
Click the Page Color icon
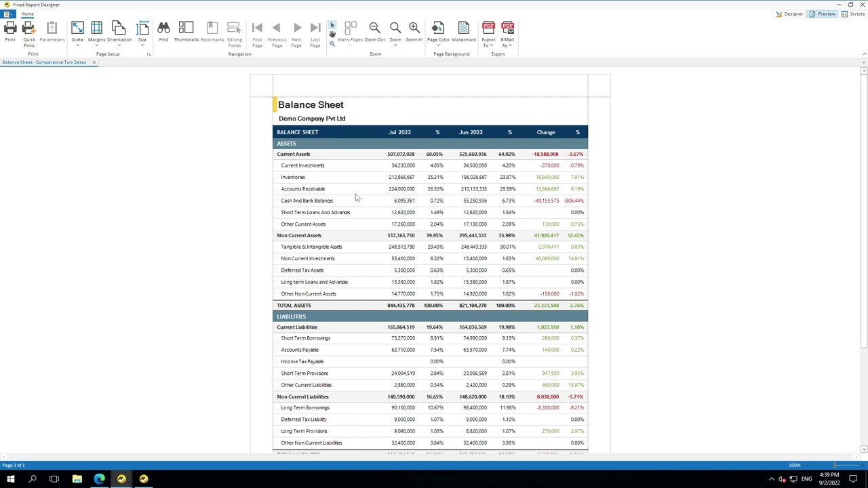pos(438,28)
